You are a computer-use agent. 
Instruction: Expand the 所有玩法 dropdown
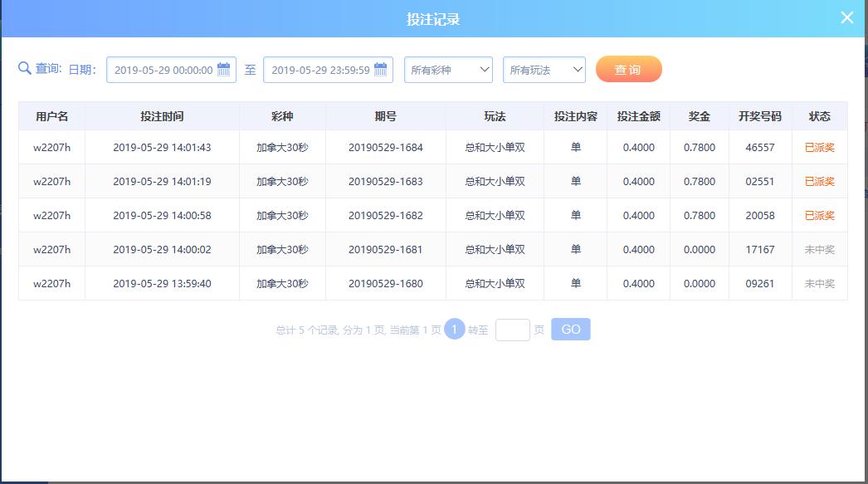click(544, 70)
